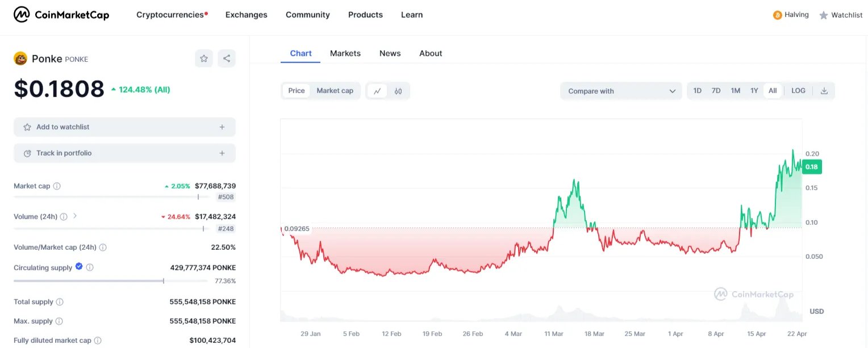Download chart data via download icon

coord(824,91)
